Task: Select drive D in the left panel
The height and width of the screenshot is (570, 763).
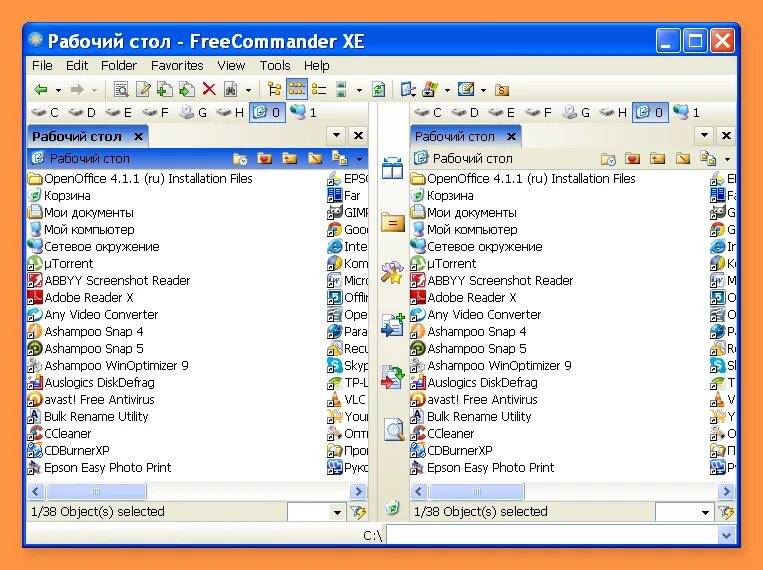Action: 82,113
